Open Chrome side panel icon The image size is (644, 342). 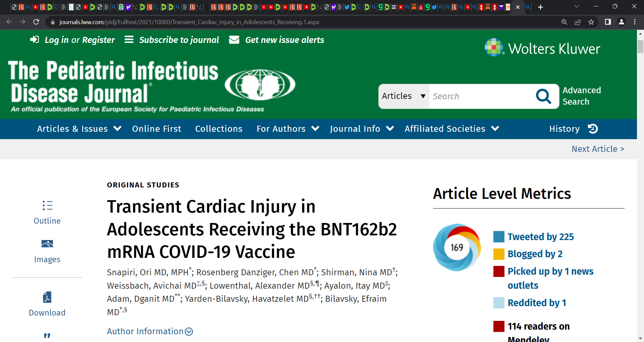pyautogui.click(x=608, y=22)
